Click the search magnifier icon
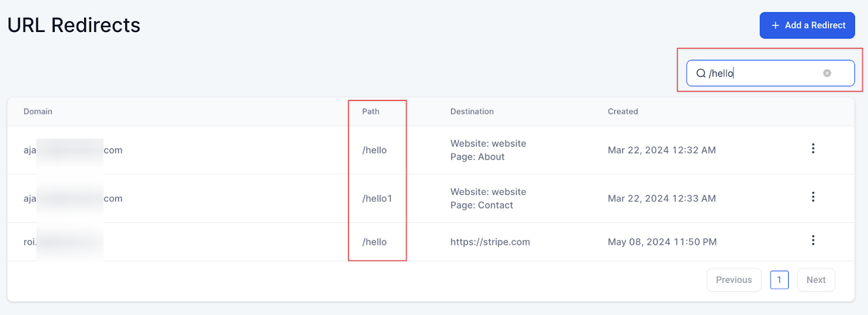 coord(701,73)
